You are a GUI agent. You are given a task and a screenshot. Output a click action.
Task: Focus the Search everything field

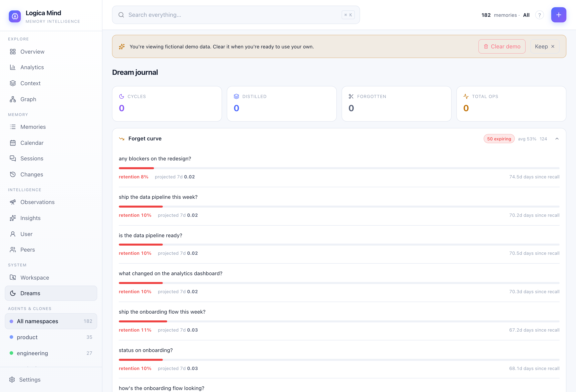click(236, 15)
